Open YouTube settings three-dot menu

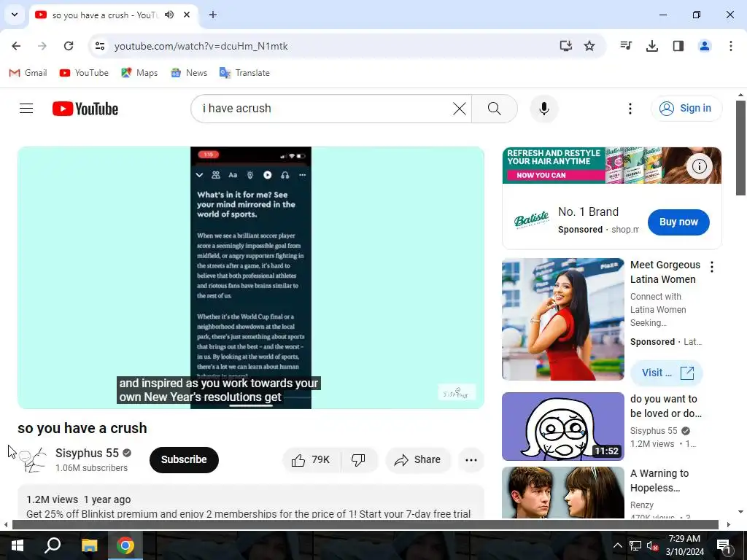pos(630,109)
